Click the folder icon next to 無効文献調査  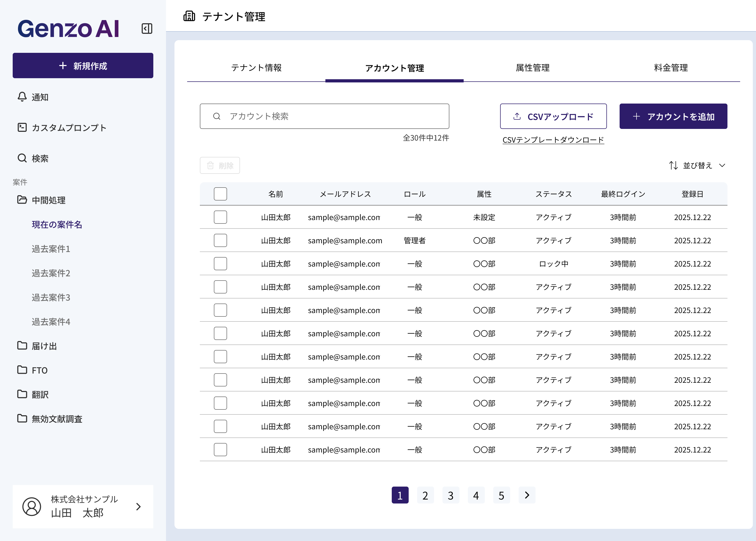pos(22,418)
